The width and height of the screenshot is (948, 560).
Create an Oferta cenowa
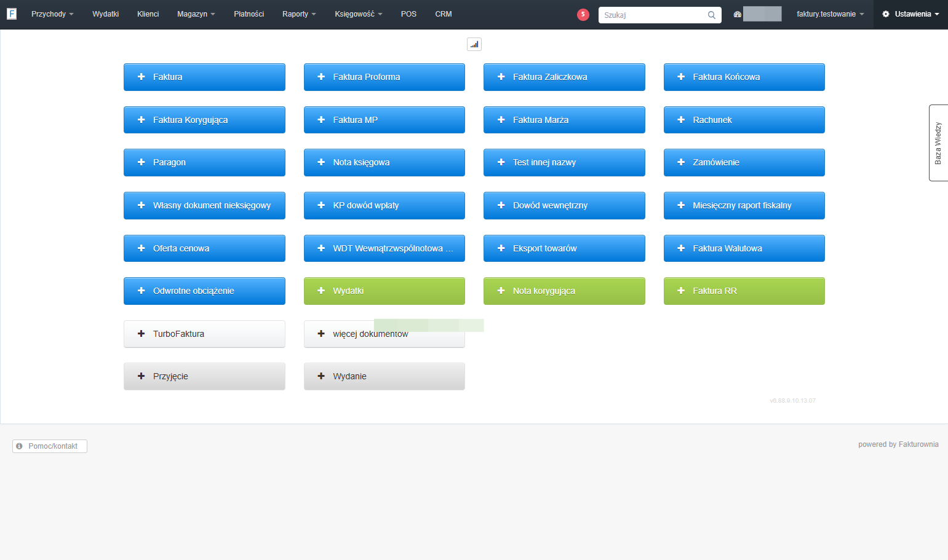204,248
